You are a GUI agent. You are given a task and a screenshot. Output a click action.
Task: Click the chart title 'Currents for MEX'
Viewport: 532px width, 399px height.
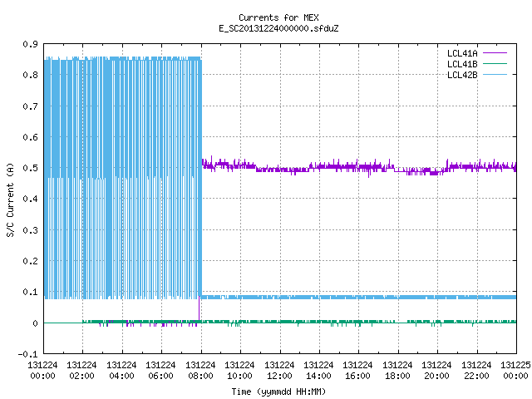[278, 17]
